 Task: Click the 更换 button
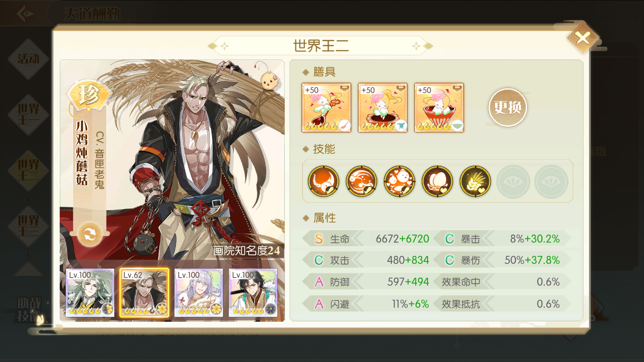[508, 108]
